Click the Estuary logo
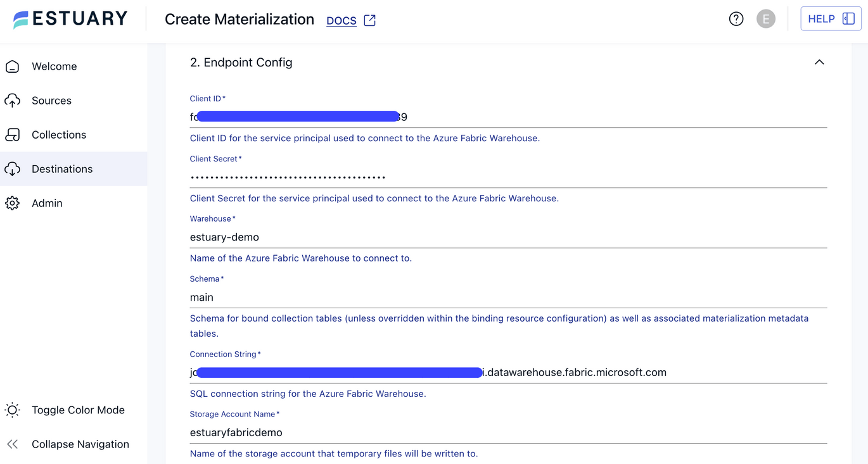Screen dimensions: 868x464 pyautogui.click(x=70, y=18)
